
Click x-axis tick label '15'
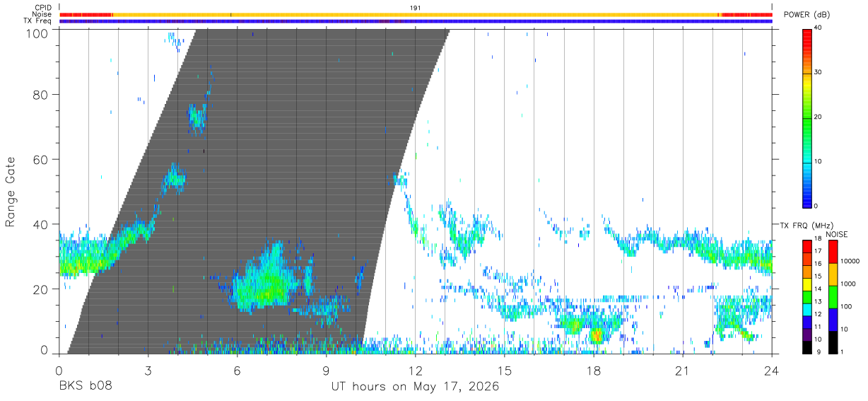click(504, 371)
